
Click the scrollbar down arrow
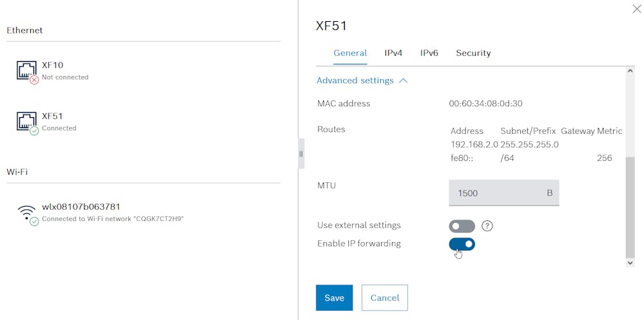pyautogui.click(x=630, y=263)
